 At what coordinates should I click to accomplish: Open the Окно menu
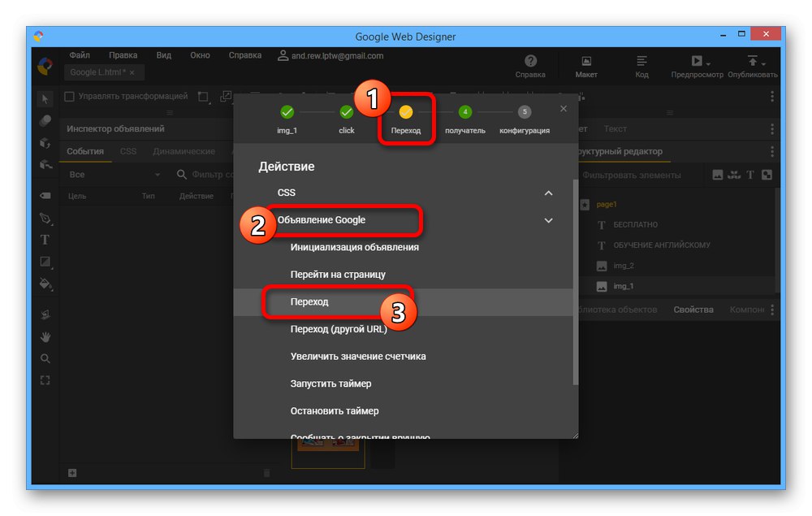[x=200, y=55]
